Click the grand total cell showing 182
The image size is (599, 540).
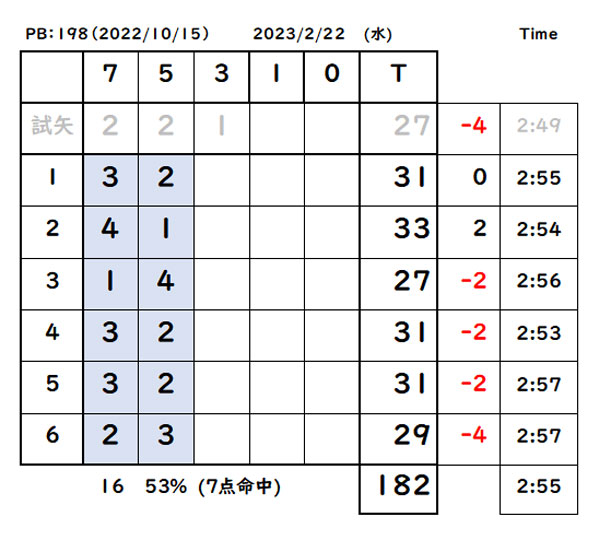pos(398,489)
